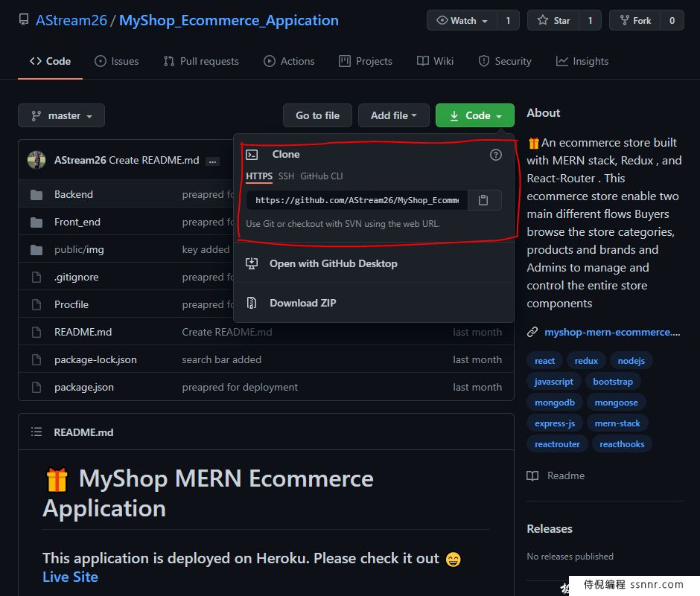700x596 pixels.
Task: Select the GitHub CLI clone tab
Action: (322, 176)
